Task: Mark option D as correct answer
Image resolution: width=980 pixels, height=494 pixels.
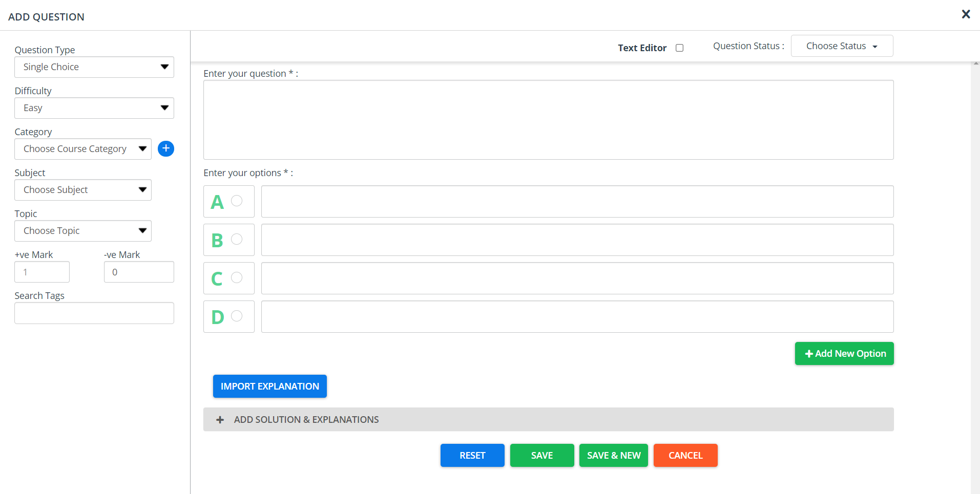Action: coord(237,316)
